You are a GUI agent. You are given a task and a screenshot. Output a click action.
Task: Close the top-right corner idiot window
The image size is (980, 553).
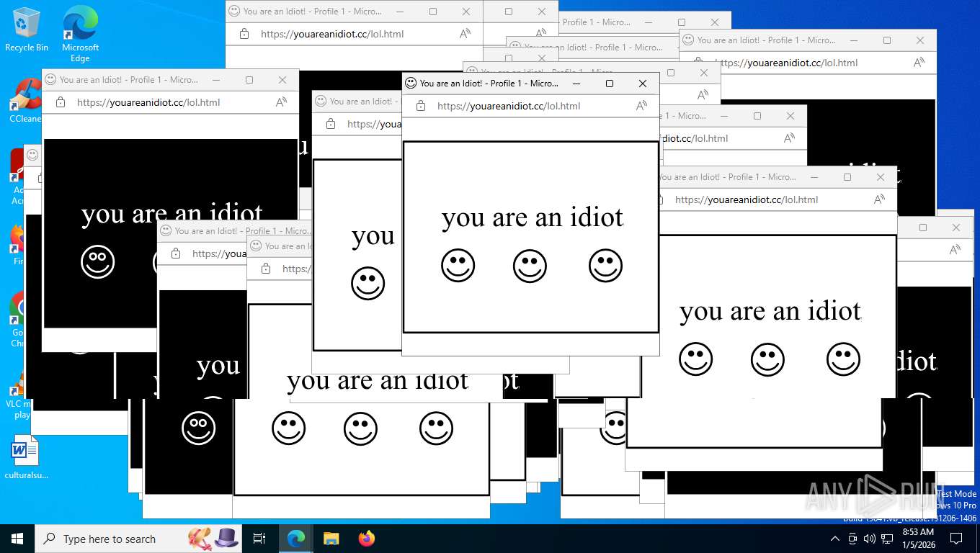[920, 40]
